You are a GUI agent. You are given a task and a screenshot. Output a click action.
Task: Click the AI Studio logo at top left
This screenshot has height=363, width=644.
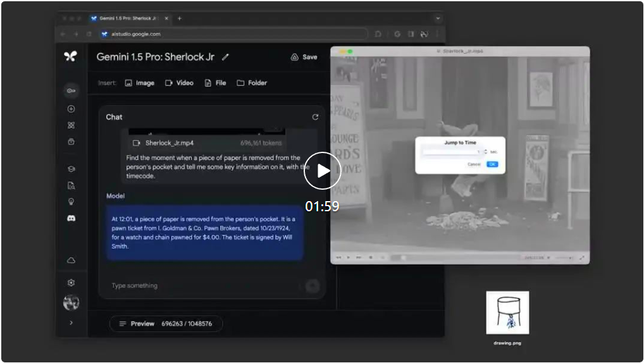70,57
